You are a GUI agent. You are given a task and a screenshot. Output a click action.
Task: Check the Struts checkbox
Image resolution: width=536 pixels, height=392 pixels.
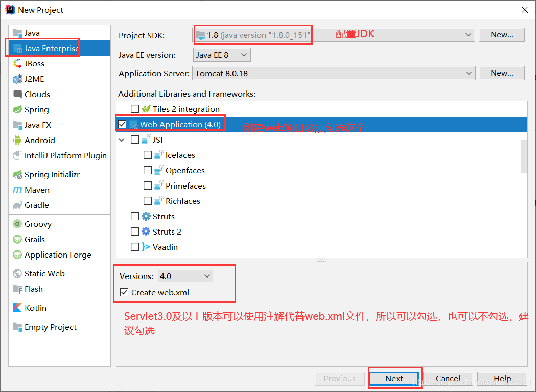tap(135, 216)
